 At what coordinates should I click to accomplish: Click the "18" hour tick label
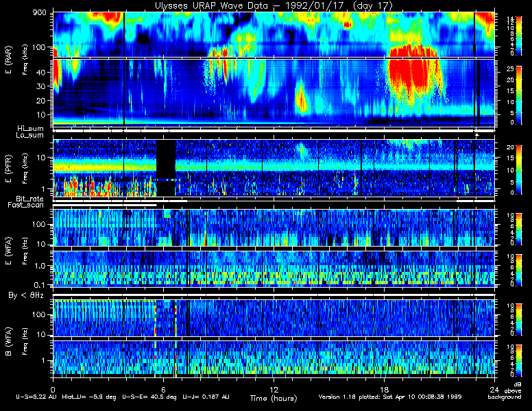coord(384,389)
